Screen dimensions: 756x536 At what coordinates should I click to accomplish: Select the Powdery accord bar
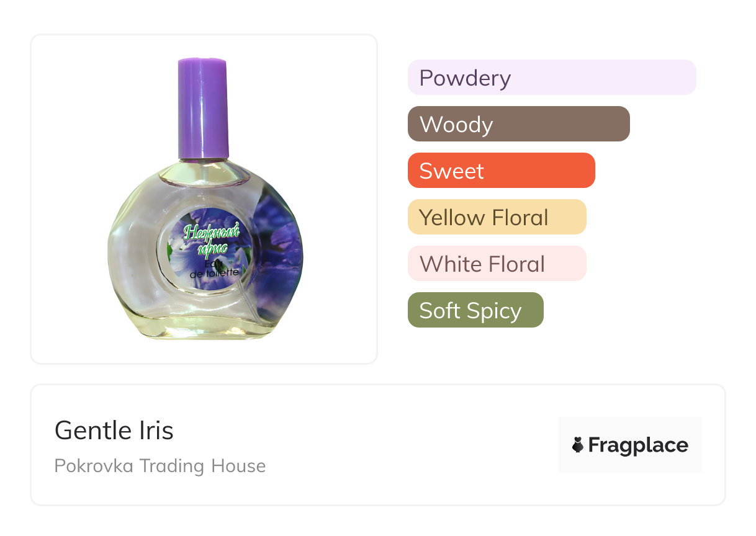551,78
